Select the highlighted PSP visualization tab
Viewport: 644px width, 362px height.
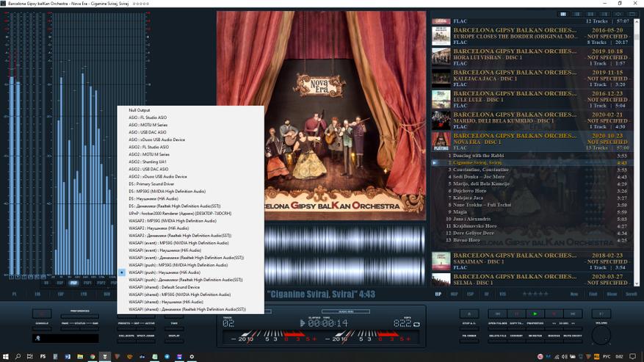click(73, 283)
